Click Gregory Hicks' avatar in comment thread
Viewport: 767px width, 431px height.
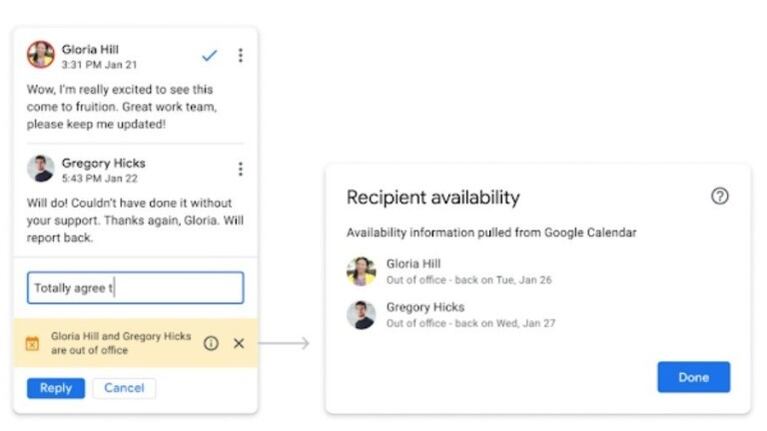(41, 168)
